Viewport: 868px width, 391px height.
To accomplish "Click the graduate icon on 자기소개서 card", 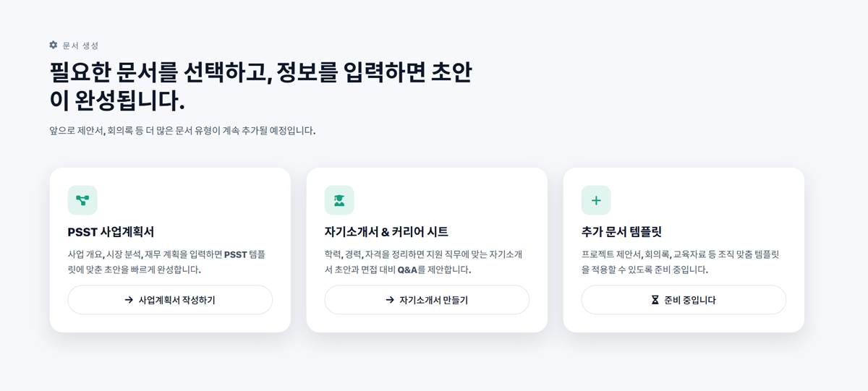I will (x=339, y=200).
